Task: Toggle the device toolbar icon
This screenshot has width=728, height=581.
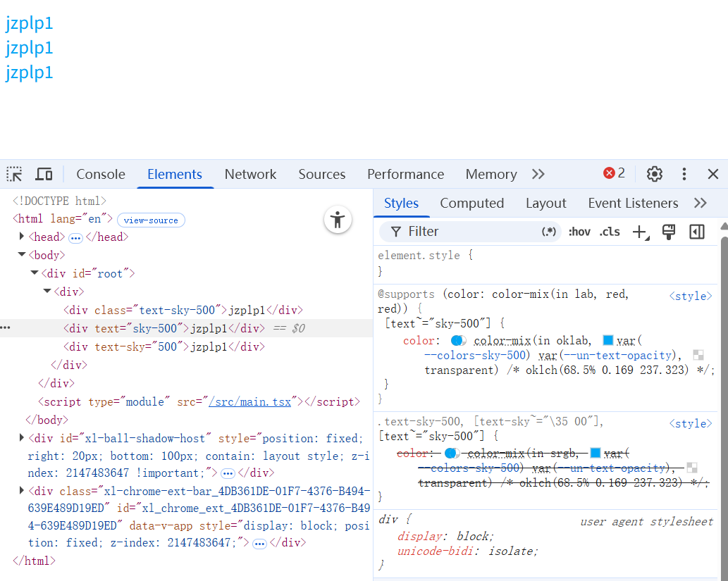Action: [x=44, y=175]
